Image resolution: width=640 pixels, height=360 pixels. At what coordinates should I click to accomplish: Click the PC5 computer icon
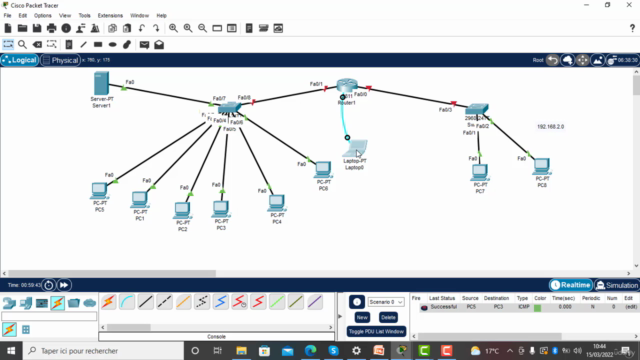click(x=99, y=191)
